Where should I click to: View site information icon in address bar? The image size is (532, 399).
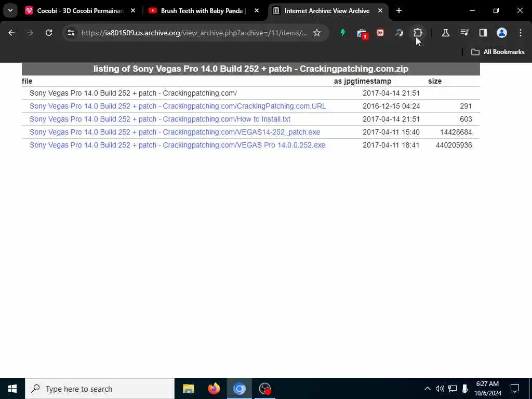(71, 33)
